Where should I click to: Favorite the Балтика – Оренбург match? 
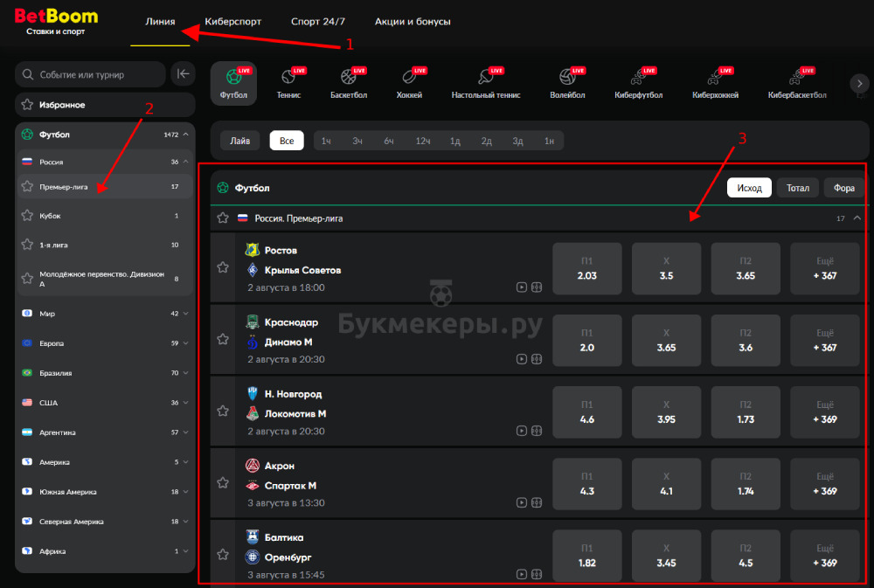223,555
